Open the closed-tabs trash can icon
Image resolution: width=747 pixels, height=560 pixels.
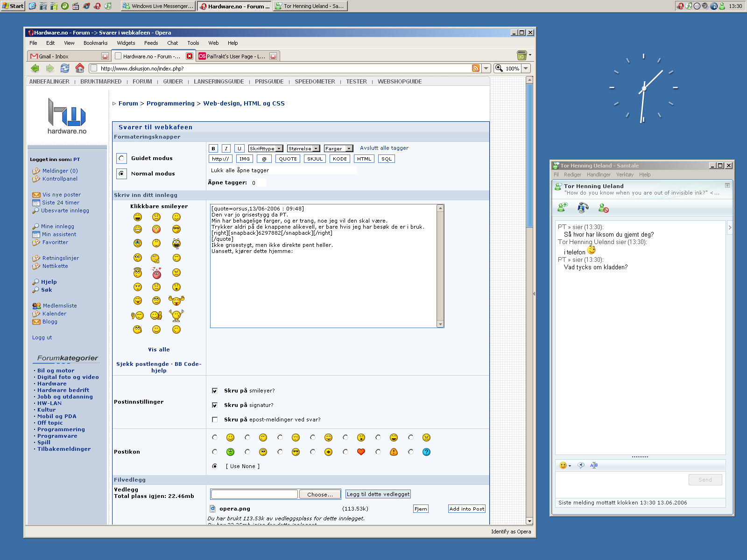point(521,55)
